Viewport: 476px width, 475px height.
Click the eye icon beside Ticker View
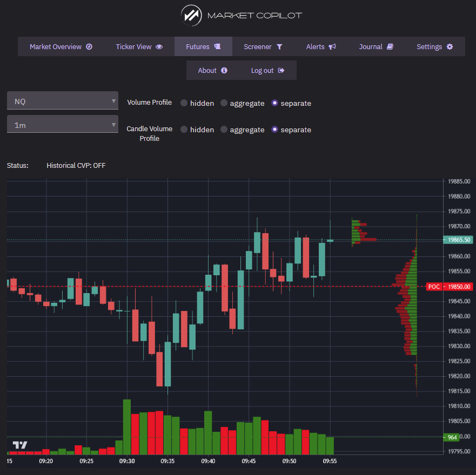(159, 47)
